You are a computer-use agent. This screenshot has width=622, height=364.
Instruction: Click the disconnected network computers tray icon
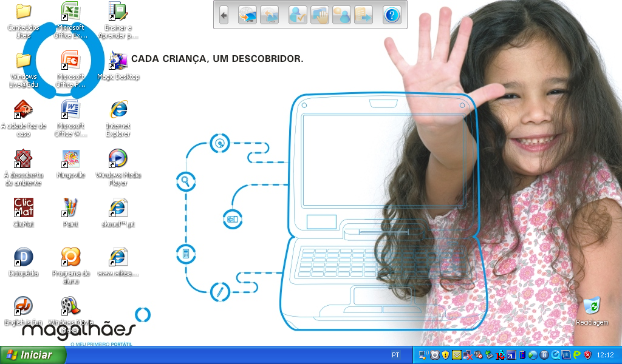point(468,355)
